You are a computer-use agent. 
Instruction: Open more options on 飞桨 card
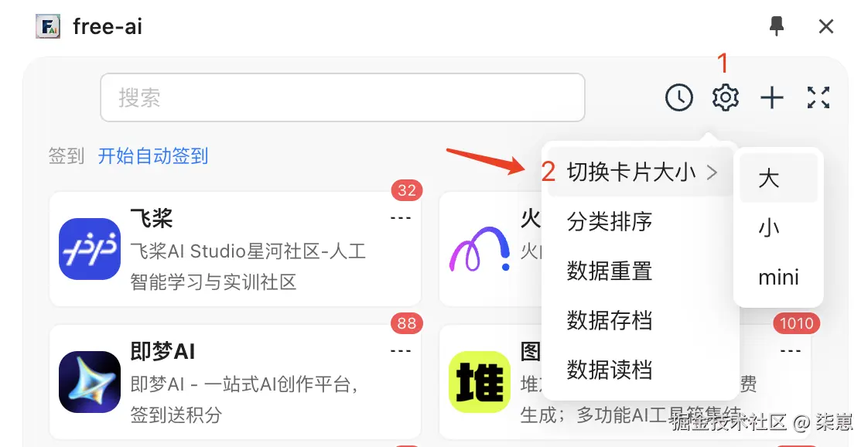pyautogui.click(x=400, y=218)
